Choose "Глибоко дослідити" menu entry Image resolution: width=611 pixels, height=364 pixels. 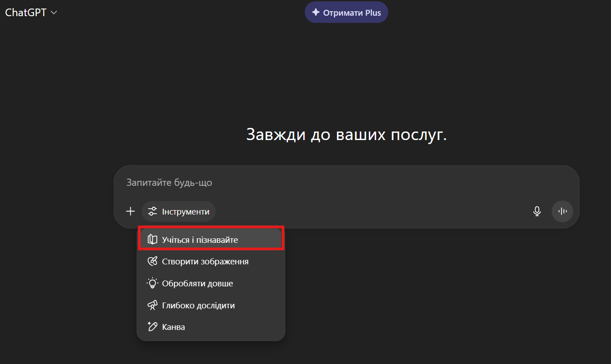pyautogui.click(x=198, y=305)
